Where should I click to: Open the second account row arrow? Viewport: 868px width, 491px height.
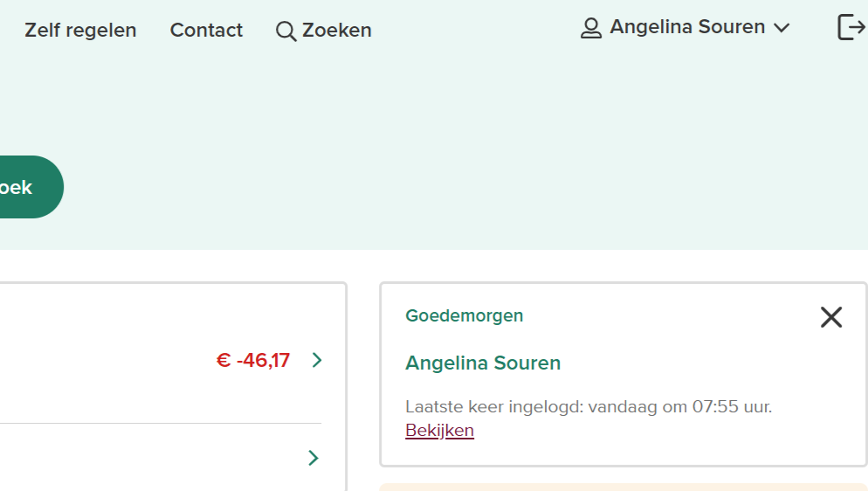[313, 458]
